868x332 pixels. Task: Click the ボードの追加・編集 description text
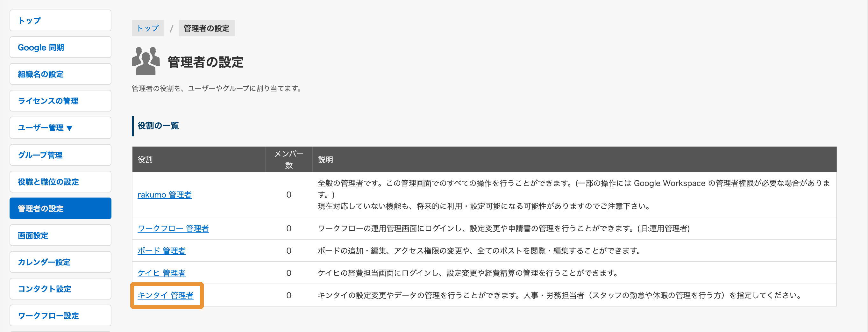point(479,250)
